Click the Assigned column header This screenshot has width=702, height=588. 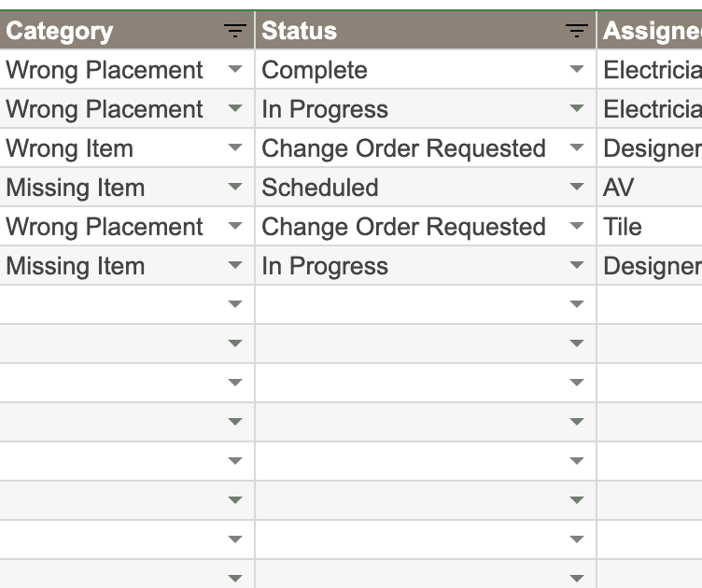650,31
